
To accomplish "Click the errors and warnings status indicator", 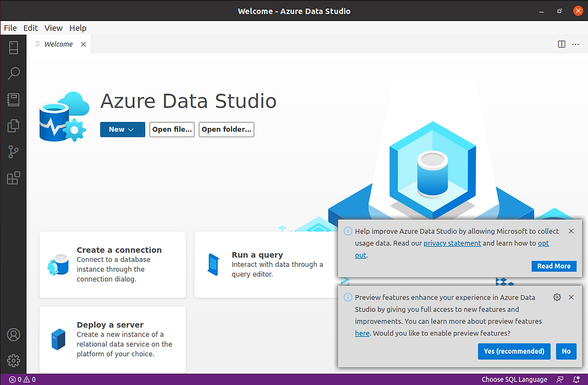I will (23, 380).
